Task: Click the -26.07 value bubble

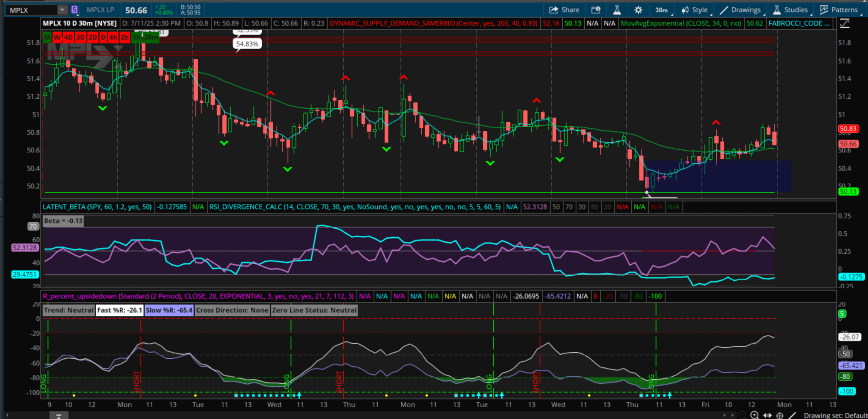Action: click(850, 337)
